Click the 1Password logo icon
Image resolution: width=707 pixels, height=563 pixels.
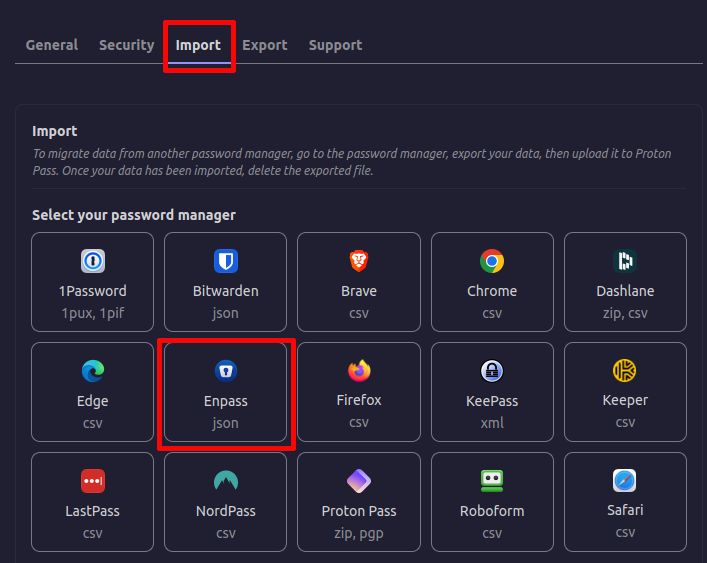point(92,261)
